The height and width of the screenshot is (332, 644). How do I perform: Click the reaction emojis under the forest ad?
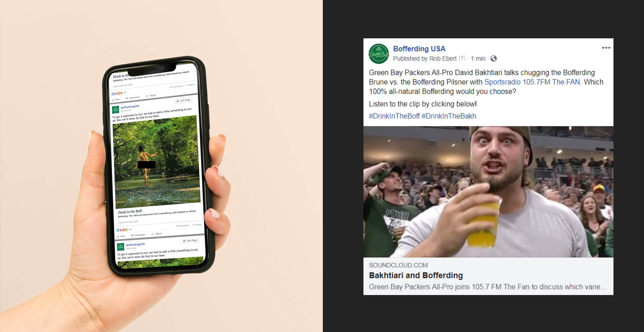(122, 230)
